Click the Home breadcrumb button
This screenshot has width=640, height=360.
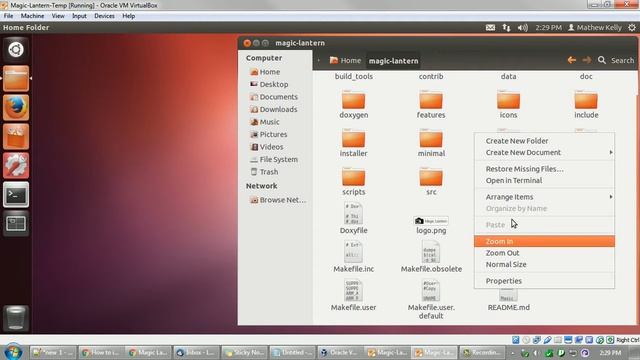[345, 60]
